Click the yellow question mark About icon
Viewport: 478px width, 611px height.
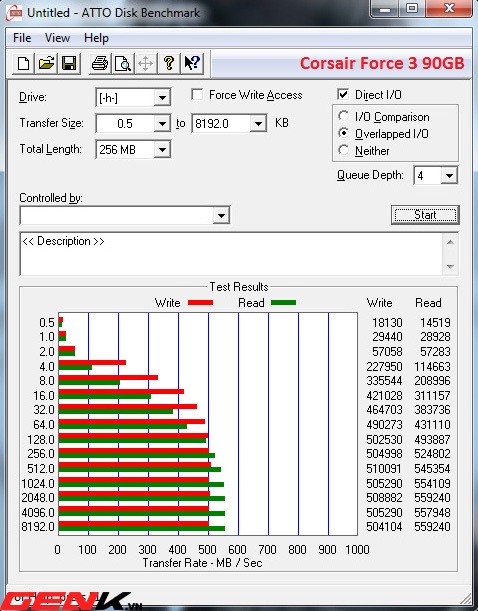click(169, 64)
